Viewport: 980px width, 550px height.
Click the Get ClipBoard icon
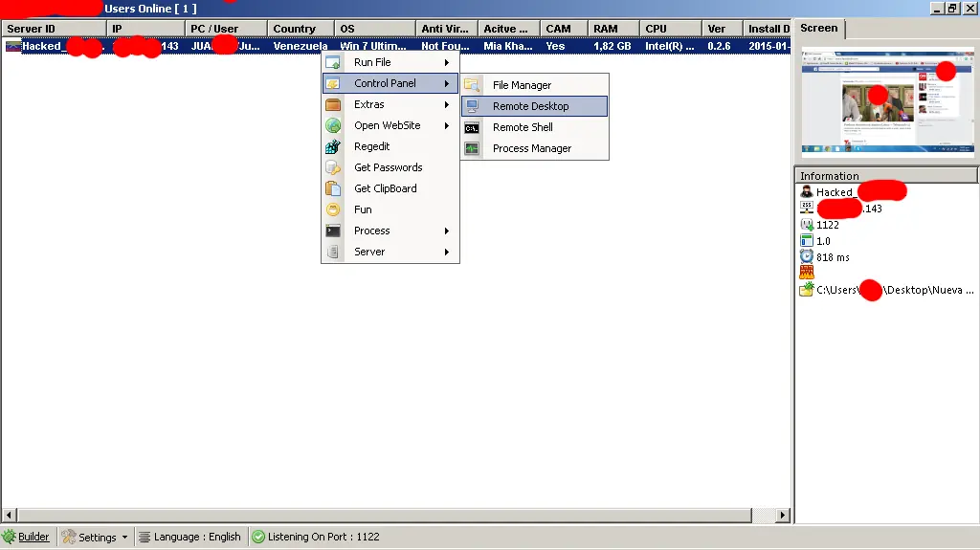click(333, 188)
